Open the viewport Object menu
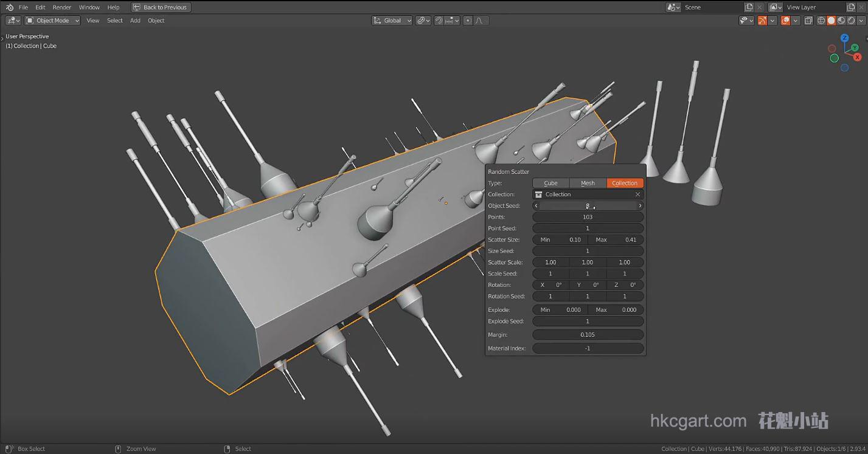The width and height of the screenshot is (868, 454). pos(156,20)
